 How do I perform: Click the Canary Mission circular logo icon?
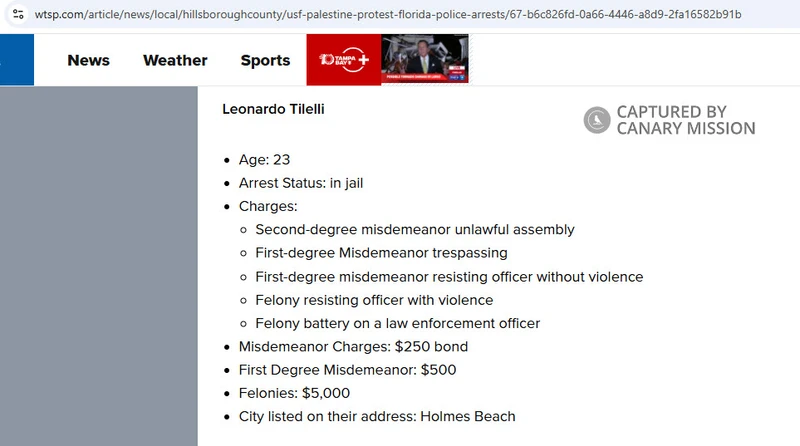597,120
